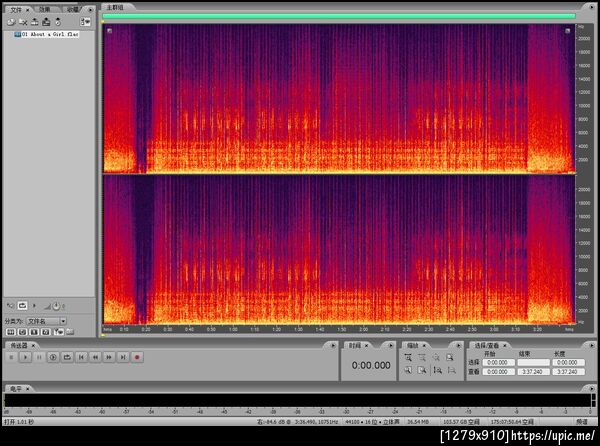The height and width of the screenshot is (446, 600).
Task: Click the black level meter bar
Action: (x=297, y=400)
